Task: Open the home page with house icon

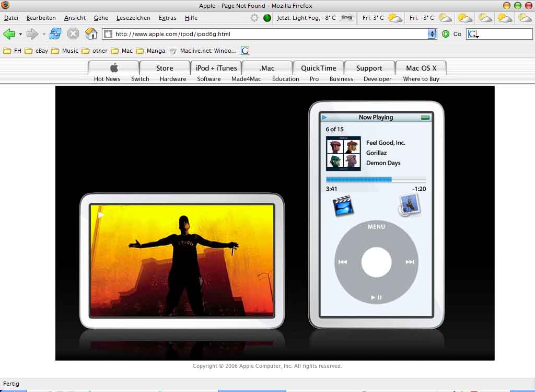Action: [x=91, y=34]
